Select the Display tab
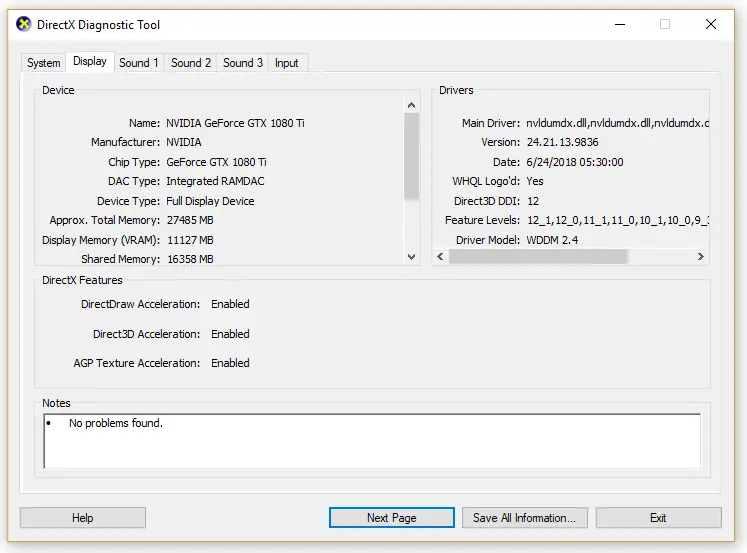Viewport: 747px width, 553px height. [90, 61]
